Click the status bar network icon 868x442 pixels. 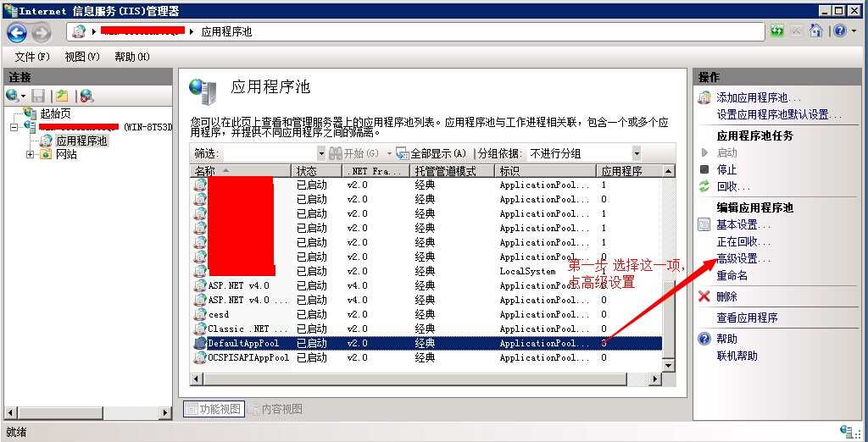(x=847, y=432)
